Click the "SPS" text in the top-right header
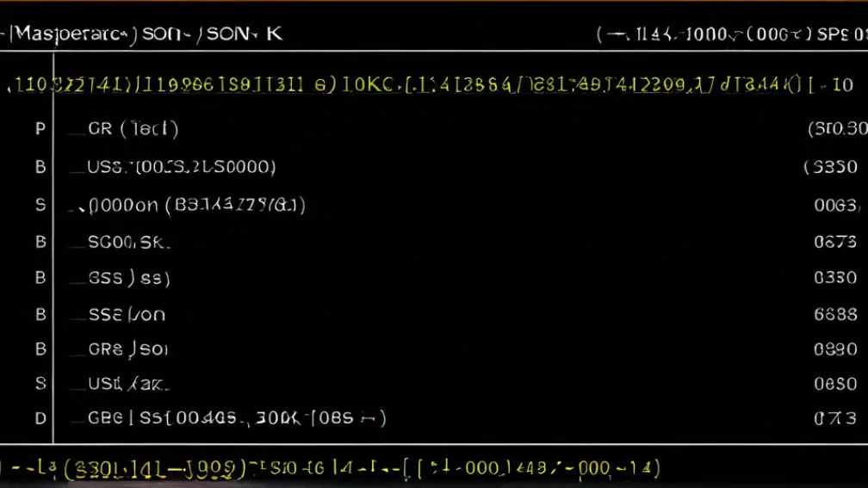The width and height of the screenshot is (868, 488). point(834,34)
